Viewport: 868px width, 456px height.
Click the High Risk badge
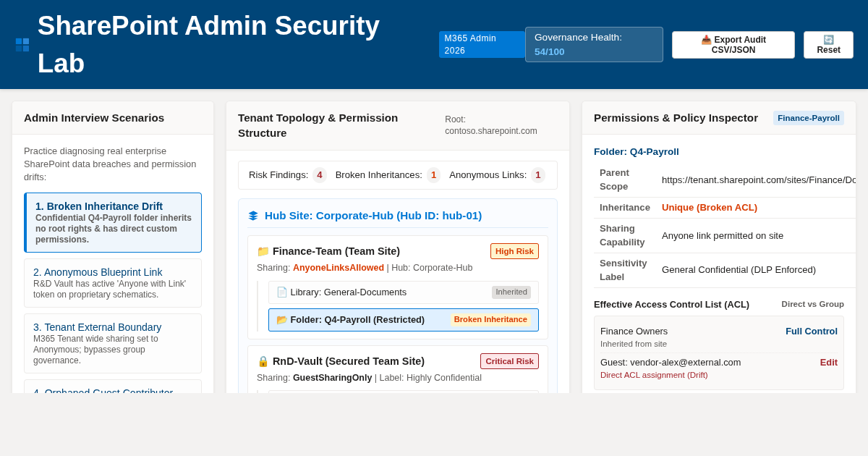[514, 251]
